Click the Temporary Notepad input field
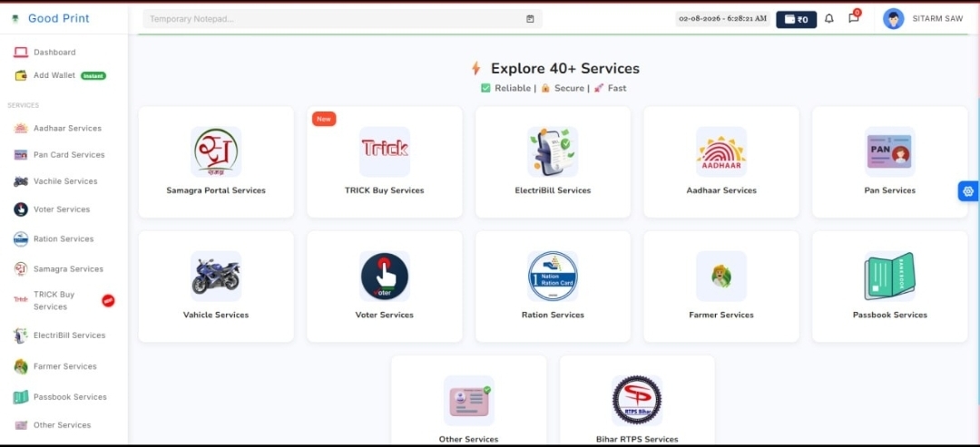The width and height of the screenshot is (980, 447). pyautogui.click(x=342, y=19)
